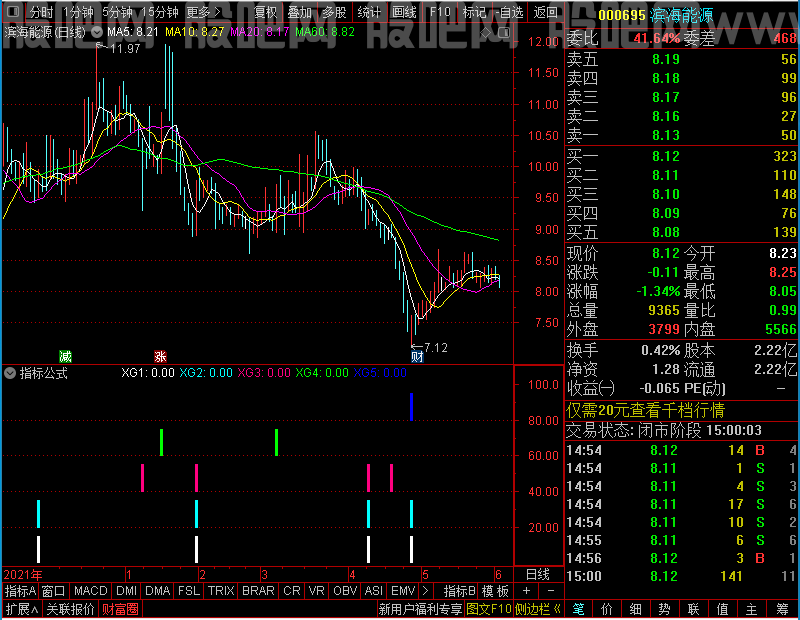
Task: Select FSL indicator
Action: 189,591
